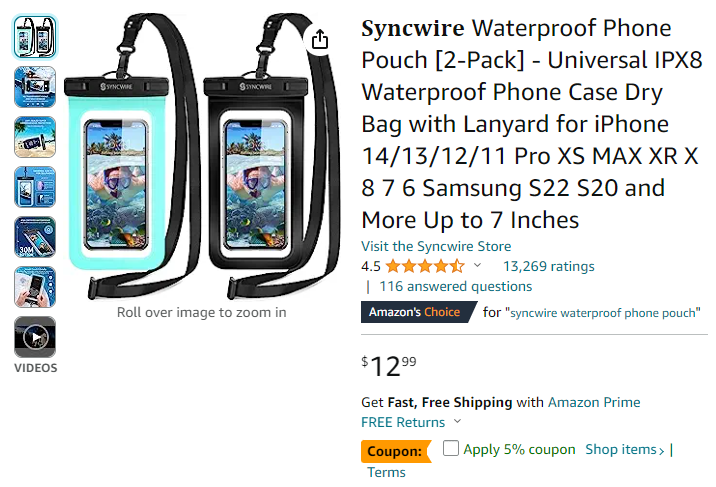
Task: Click the main product image
Action: coord(202,156)
